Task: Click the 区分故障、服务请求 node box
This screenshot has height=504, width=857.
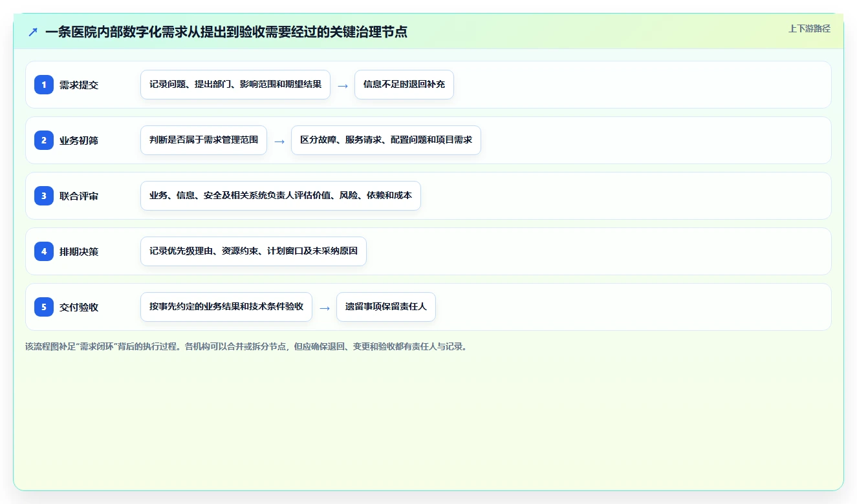Action: (386, 140)
